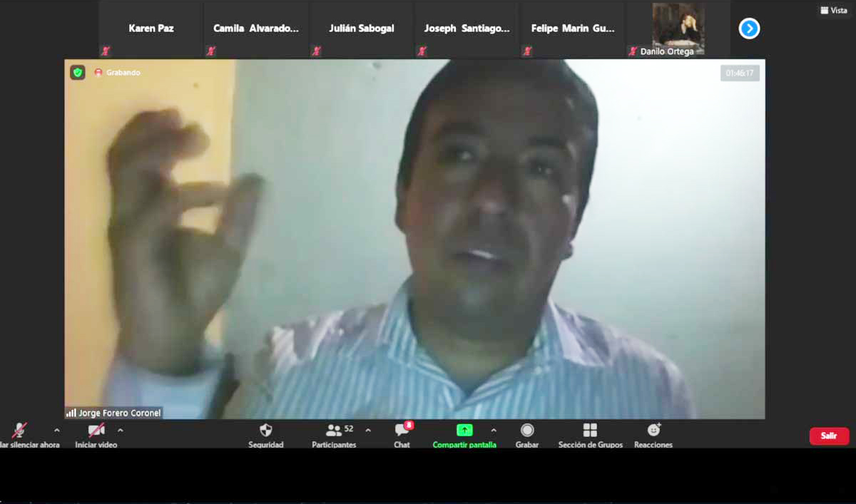
Task: Click the red Salir button
Action: pyautogui.click(x=829, y=436)
